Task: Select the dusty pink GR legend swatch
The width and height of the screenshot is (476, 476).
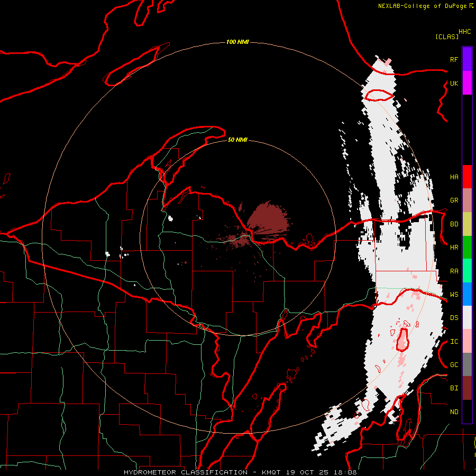Action: click(467, 200)
